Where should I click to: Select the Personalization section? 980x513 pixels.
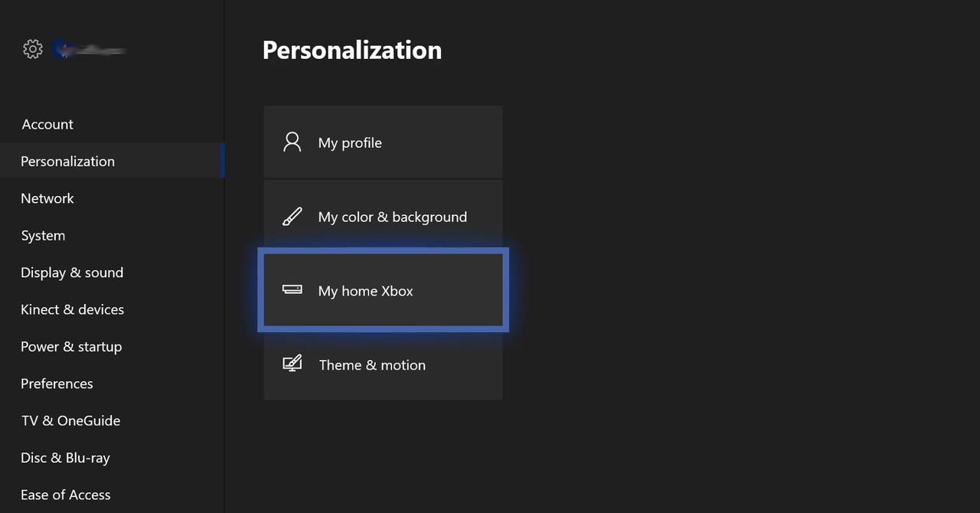point(67,161)
